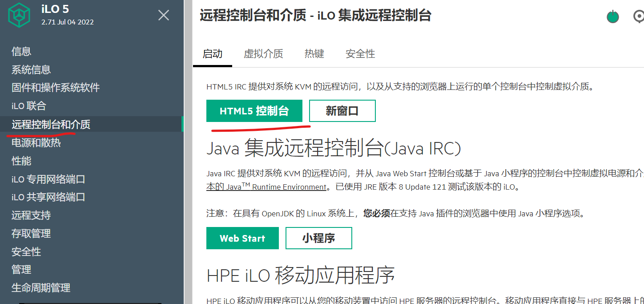Image resolution: width=644 pixels, height=304 pixels.
Task: Open 管理 in the sidebar
Action: [x=21, y=270]
